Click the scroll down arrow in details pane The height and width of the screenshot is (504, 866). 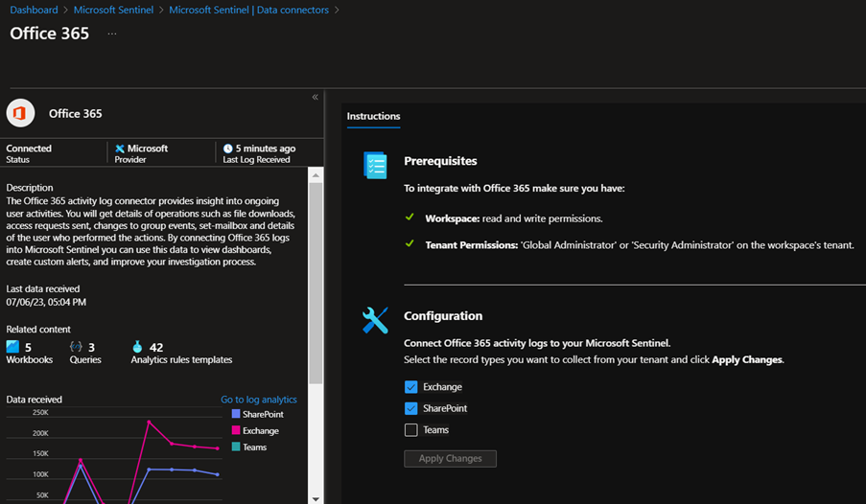pyautogui.click(x=316, y=498)
